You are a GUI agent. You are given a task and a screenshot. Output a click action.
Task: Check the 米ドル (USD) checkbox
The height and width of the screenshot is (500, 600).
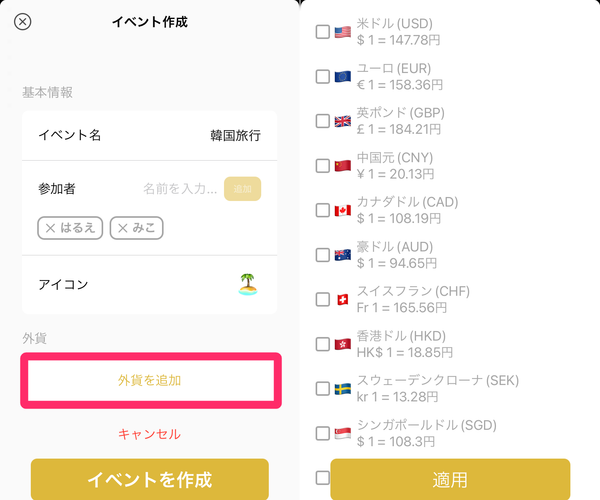[x=323, y=32]
